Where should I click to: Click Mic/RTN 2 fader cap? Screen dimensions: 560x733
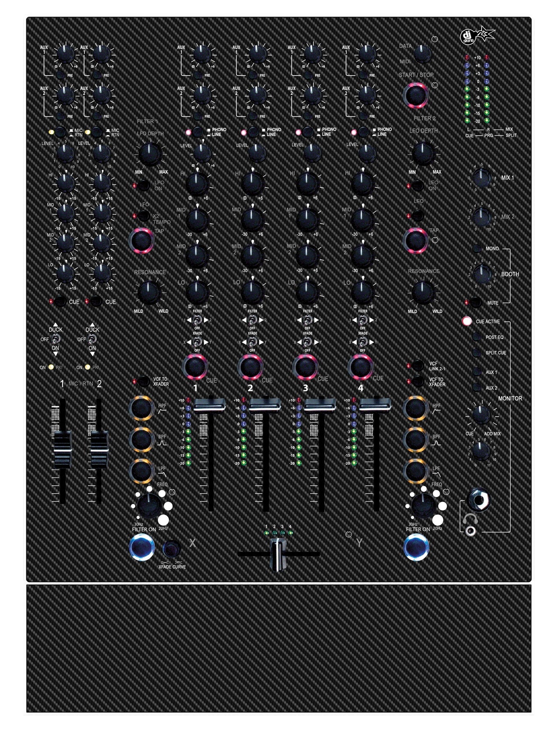98,449
